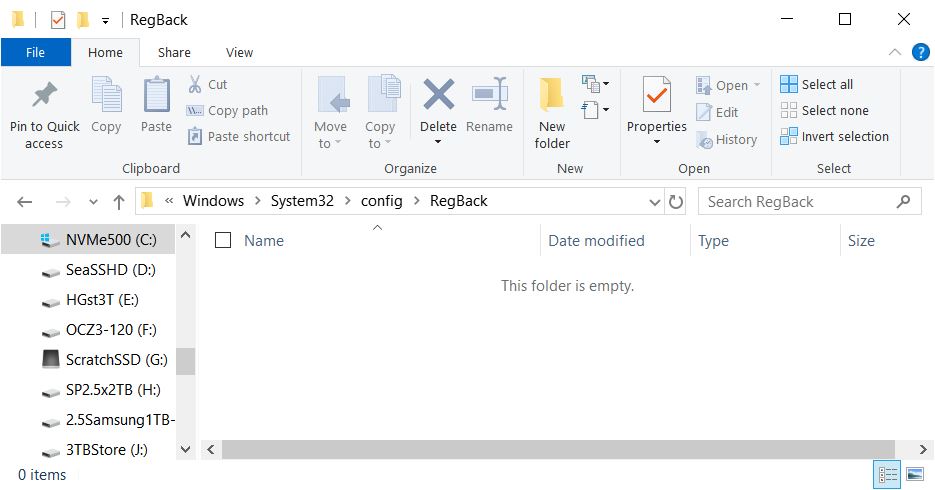The image size is (935, 490).
Task: Click the Delete X icon
Action: (438, 94)
